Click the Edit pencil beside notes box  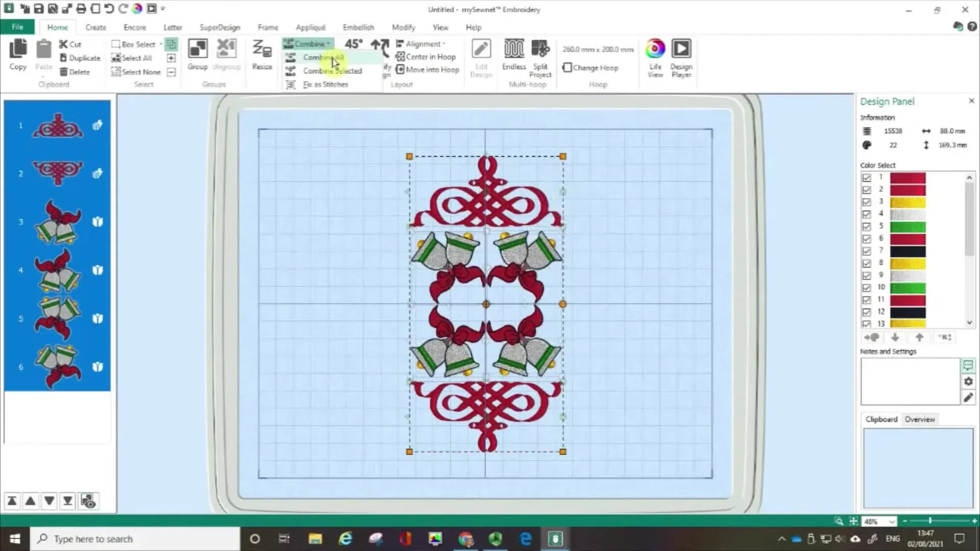968,397
